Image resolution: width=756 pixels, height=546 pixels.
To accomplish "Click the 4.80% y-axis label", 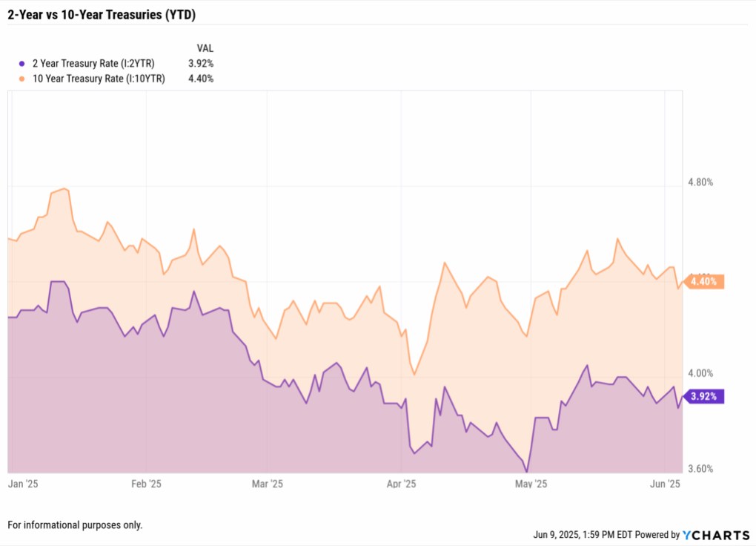I will 700,182.
